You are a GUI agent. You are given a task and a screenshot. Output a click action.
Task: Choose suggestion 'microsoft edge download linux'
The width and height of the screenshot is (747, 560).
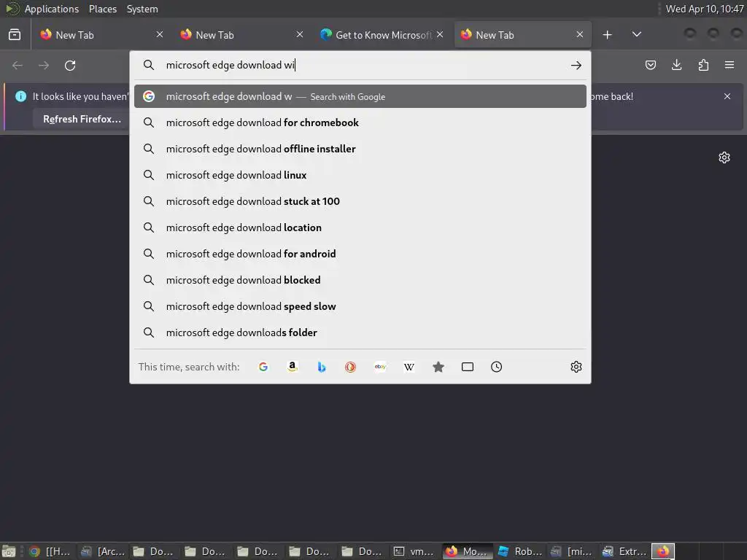[x=360, y=175]
